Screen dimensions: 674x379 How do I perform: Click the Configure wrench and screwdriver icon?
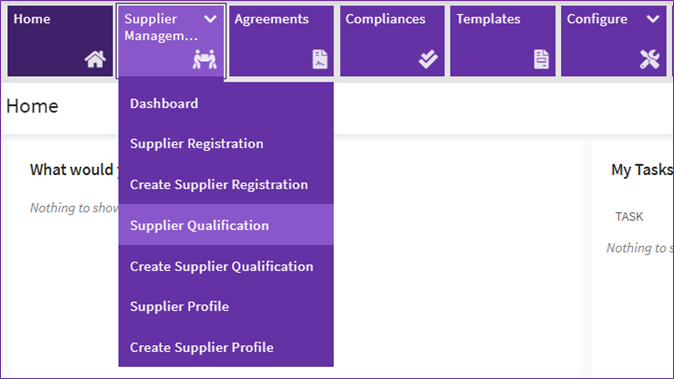[649, 59]
